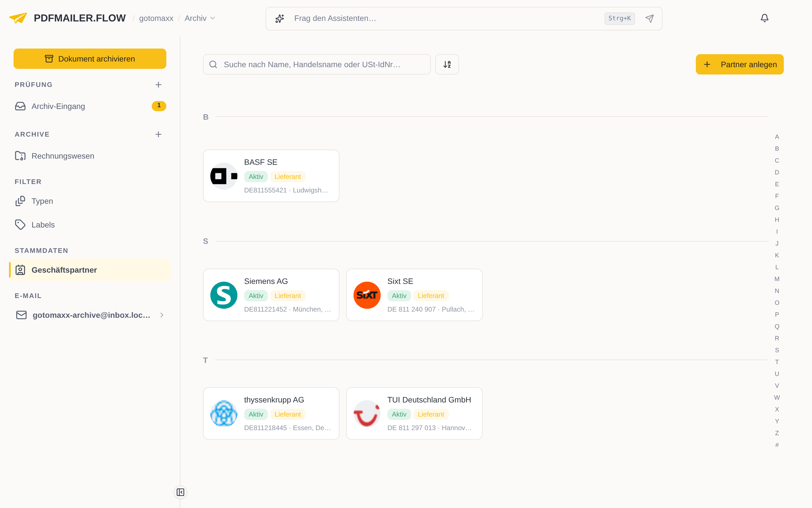Open the Archiv breadcrumb dropdown
This screenshot has height=508, width=812.
coord(200,18)
